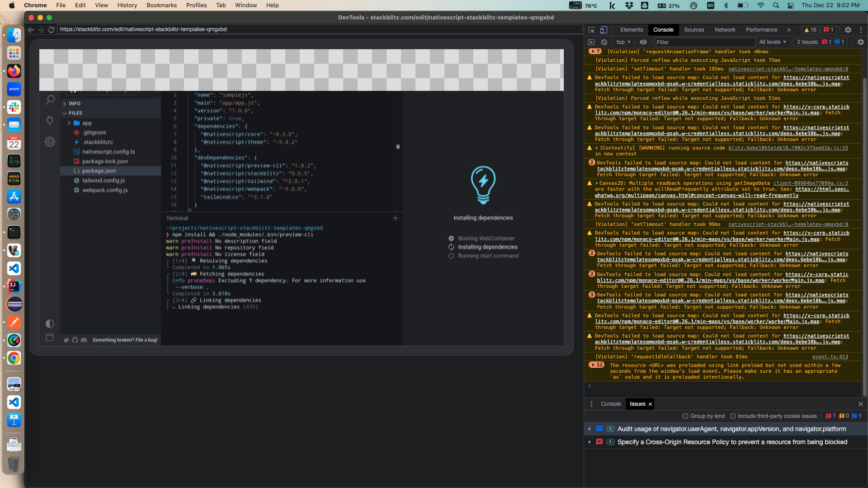Click the live expression eye icon
This screenshot has width=868, height=488.
(643, 42)
